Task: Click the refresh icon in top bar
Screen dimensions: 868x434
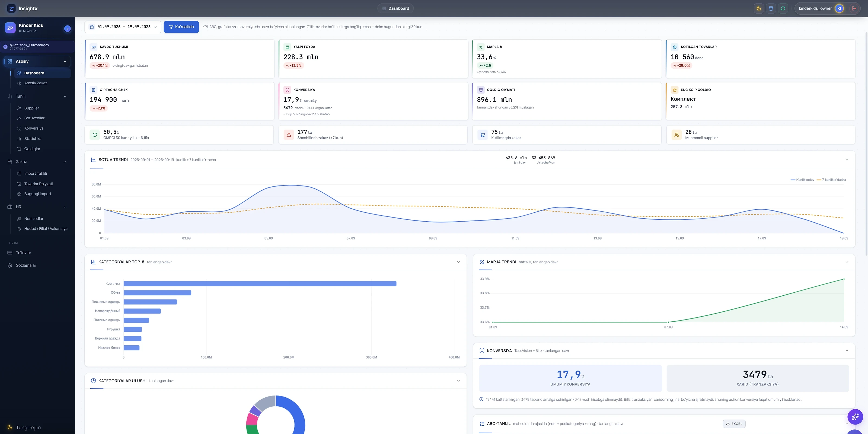Action: (x=783, y=8)
